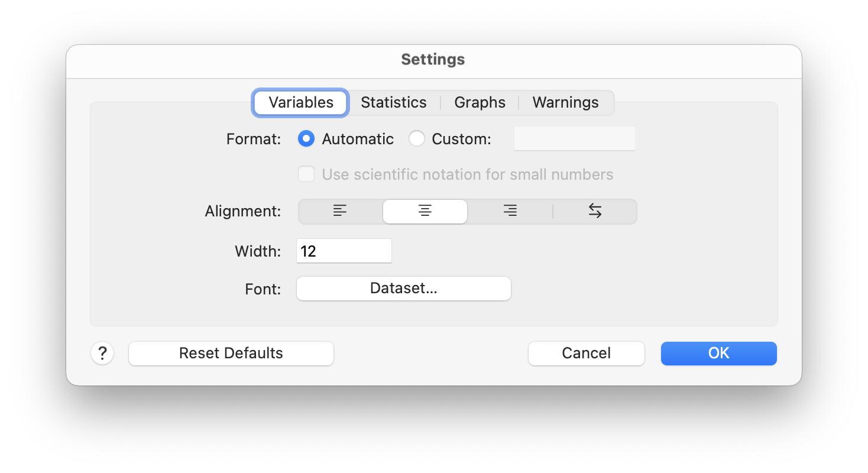The height and width of the screenshot is (473, 868).
Task: Click the Reset Defaults button
Action: click(x=231, y=354)
